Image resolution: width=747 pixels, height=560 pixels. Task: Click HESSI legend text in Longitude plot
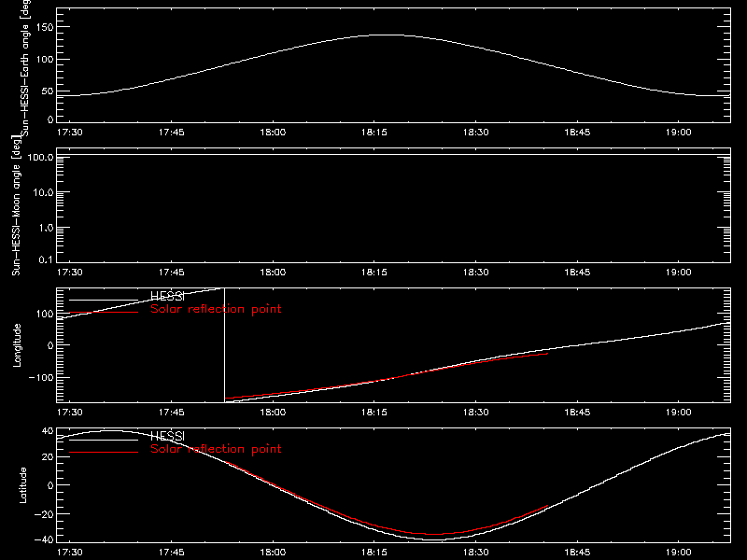(167, 296)
